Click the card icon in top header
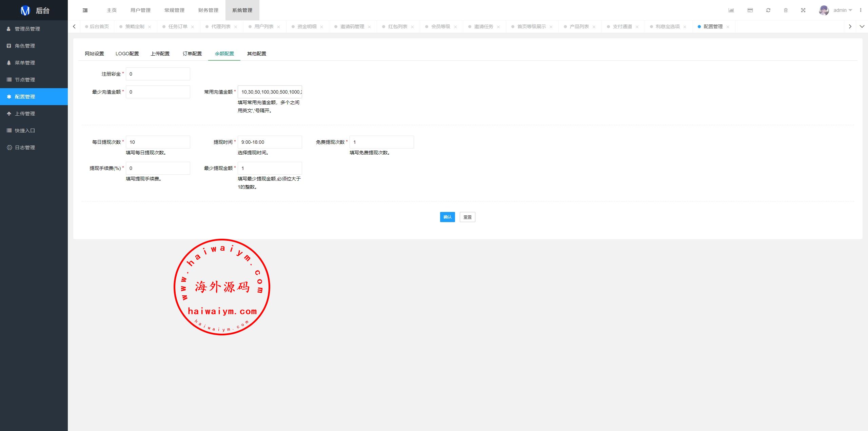The height and width of the screenshot is (431, 868). [750, 10]
